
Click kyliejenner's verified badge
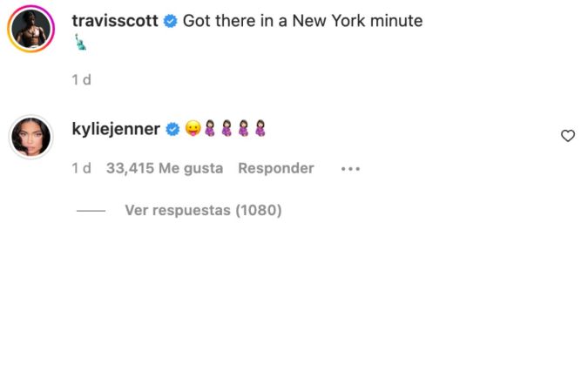pos(172,130)
